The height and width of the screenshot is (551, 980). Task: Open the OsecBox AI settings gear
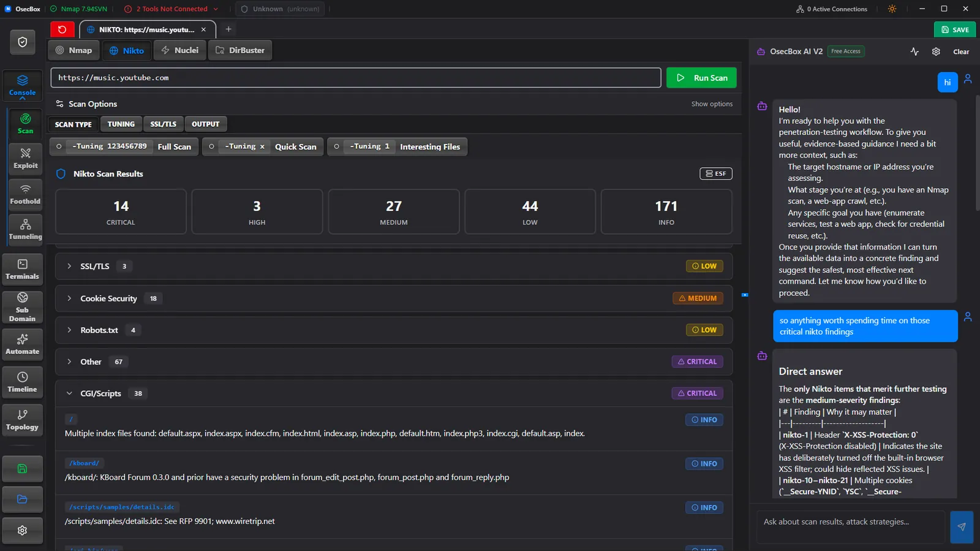coord(936,51)
